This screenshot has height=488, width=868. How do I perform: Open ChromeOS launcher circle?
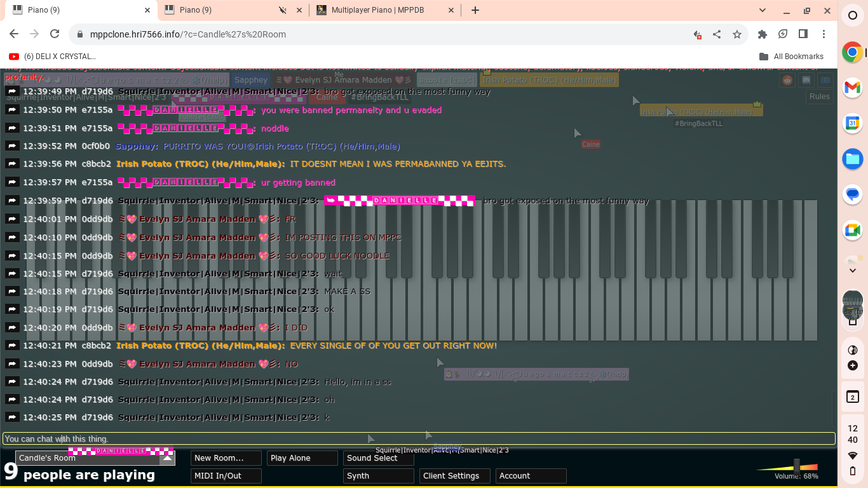tap(853, 16)
